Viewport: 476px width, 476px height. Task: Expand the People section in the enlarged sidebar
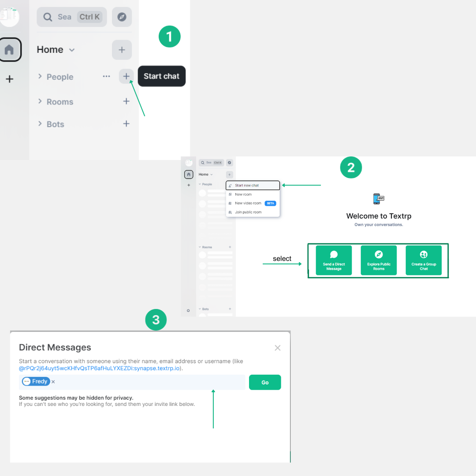40,77
